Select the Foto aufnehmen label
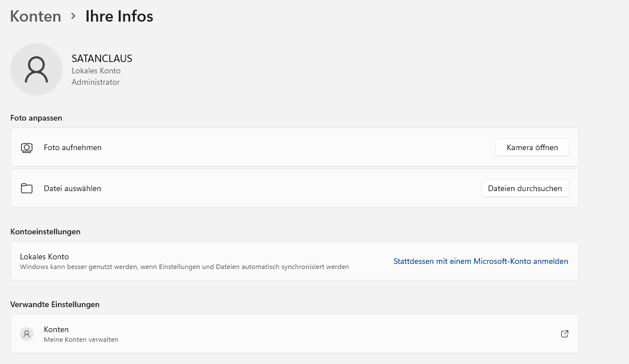The height and width of the screenshot is (364, 629). pos(73,147)
